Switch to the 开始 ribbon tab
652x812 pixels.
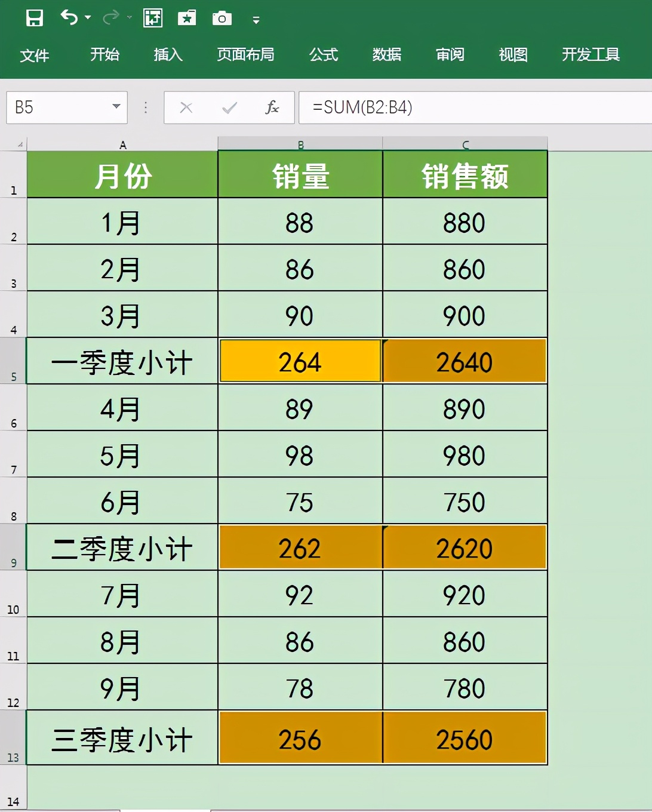point(105,54)
